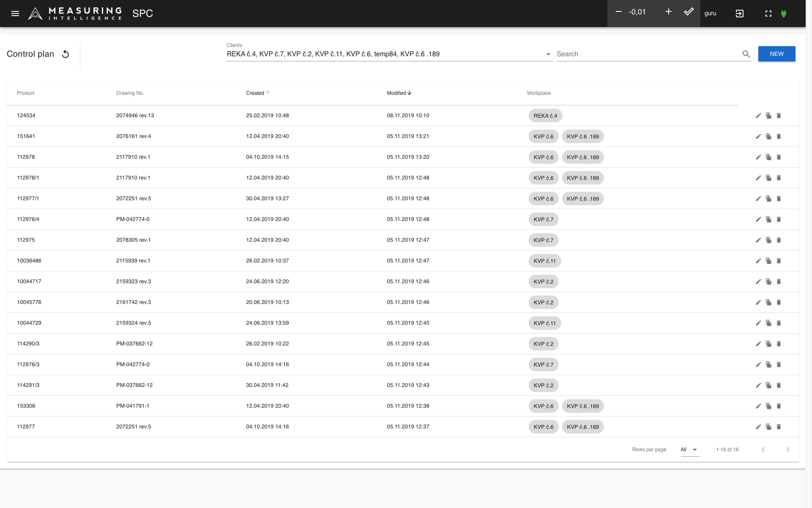Viewport: 812px width, 508px height.
Task: Click the delete icon for product 112977
Action: 779,427
